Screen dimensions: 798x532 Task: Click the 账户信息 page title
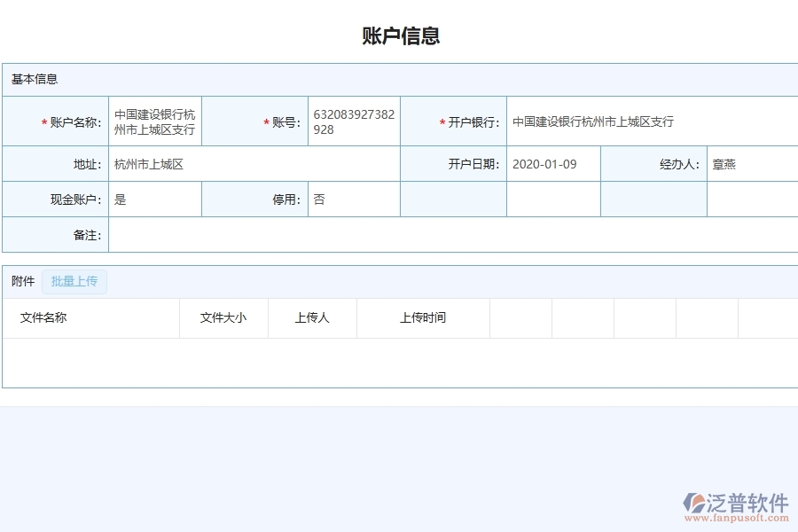tap(398, 35)
